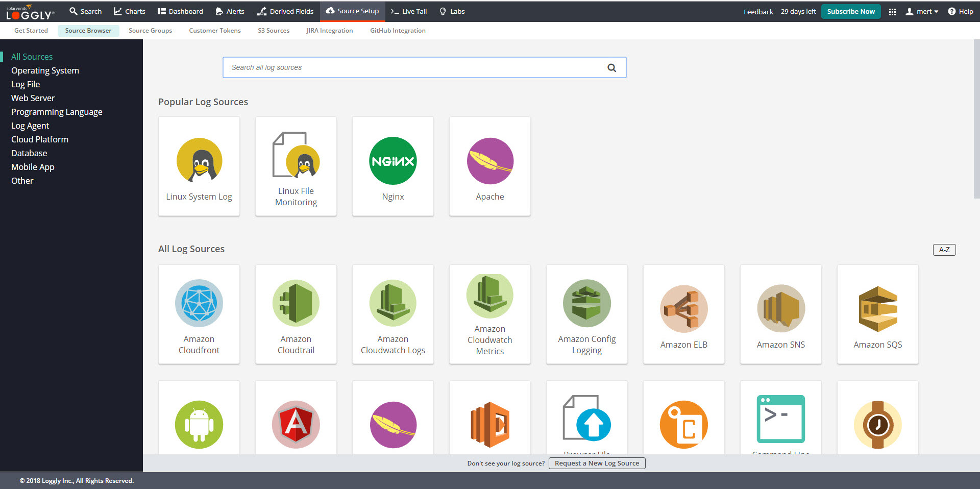Choose the Browser File Upload icon

[x=587, y=418]
